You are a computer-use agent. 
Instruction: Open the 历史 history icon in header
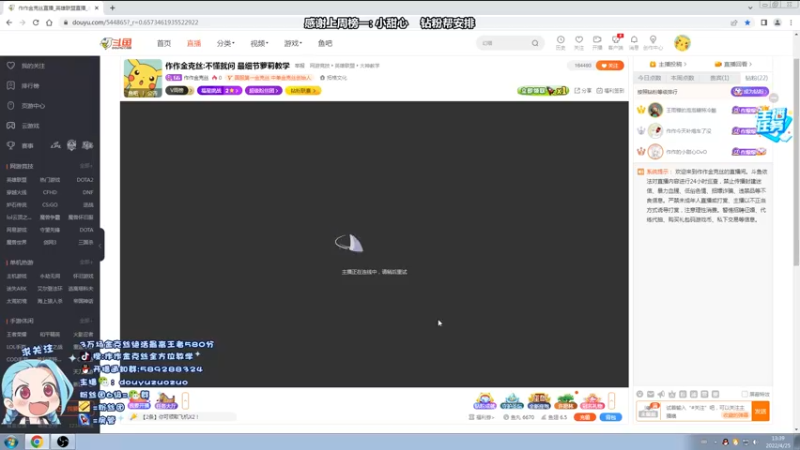point(560,43)
